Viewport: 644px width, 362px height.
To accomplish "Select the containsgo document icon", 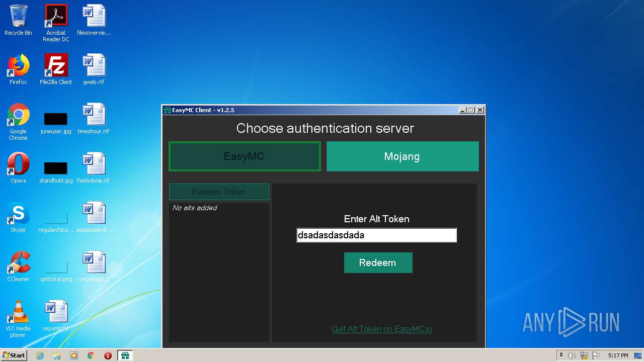I will tap(94, 267).
